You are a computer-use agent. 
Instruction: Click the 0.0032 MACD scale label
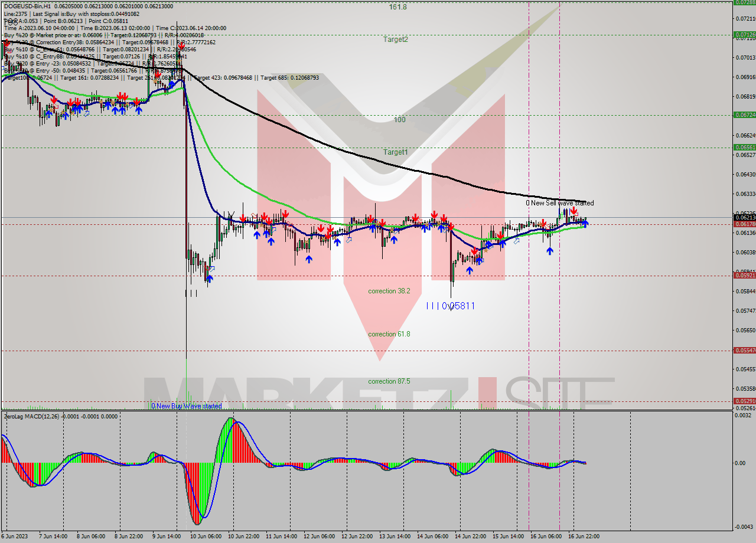tap(744, 416)
